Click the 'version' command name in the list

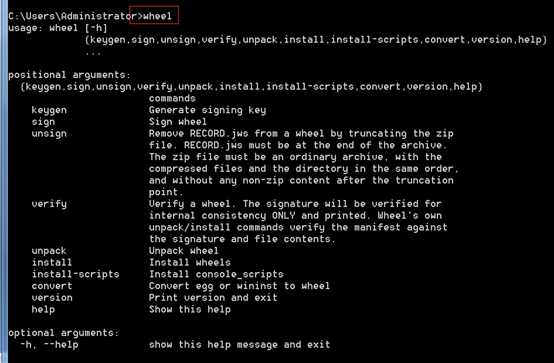52,298
